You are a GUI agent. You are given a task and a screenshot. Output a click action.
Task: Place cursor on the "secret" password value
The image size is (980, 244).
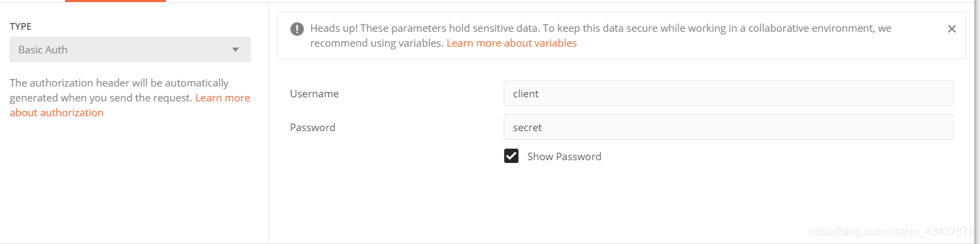coord(527,127)
